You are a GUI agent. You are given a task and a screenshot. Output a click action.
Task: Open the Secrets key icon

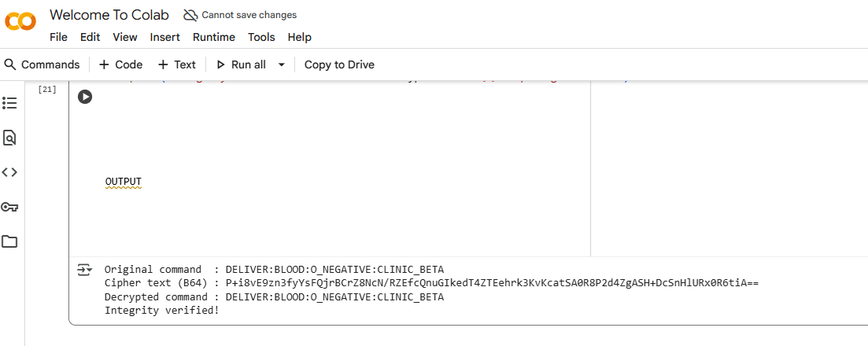(x=9, y=207)
